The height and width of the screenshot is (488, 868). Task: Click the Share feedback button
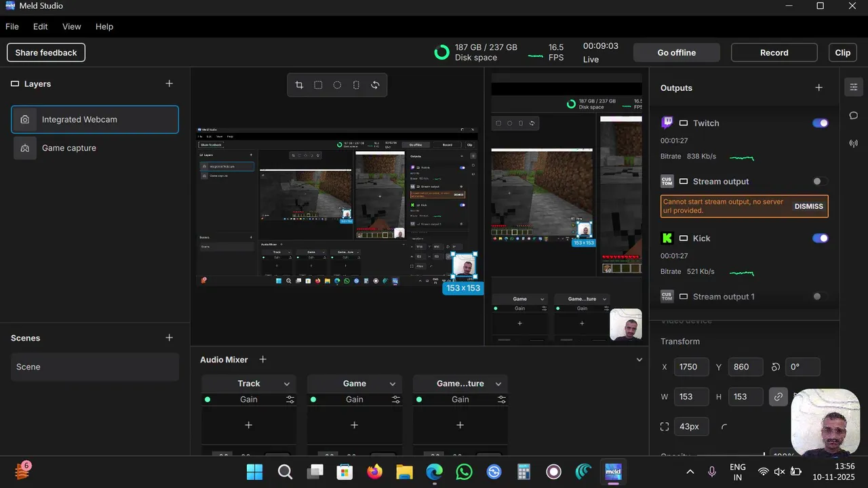coord(46,52)
